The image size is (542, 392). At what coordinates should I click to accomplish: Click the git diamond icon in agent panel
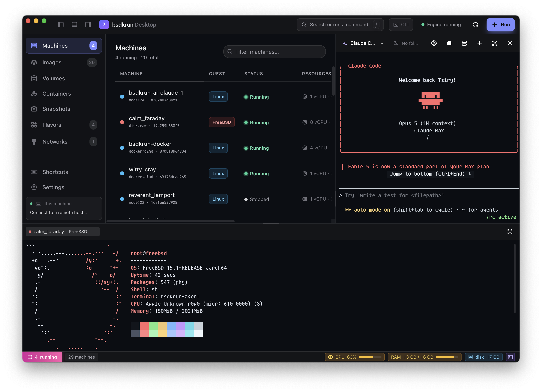click(434, 43)
